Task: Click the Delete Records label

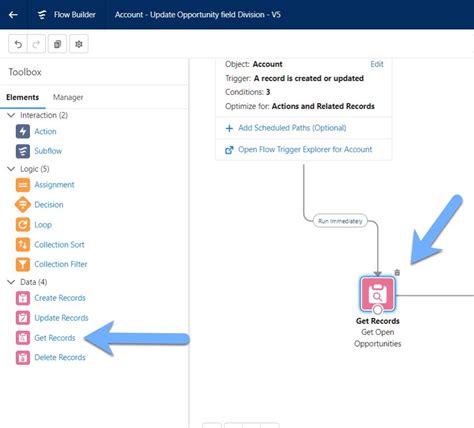Action: tap(60, 357)
